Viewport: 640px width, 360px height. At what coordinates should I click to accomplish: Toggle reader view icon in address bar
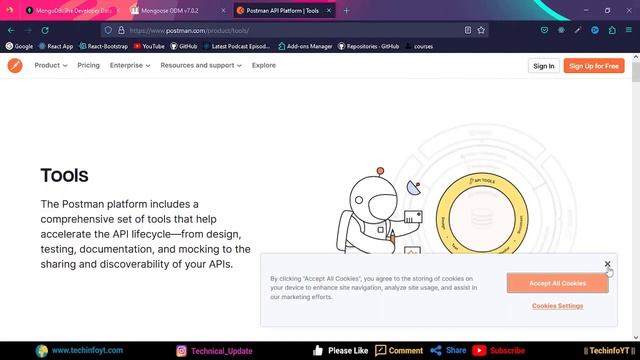coord(468,30)
